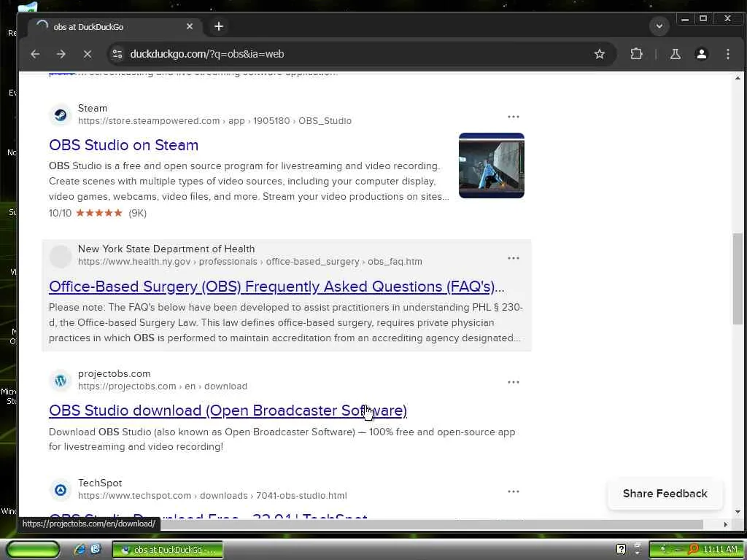Viewport: 747px width, 560px height.
Task: Open 'OBS Studio on Steam' link
Action: pyautogui.click(x=123, y=145)
